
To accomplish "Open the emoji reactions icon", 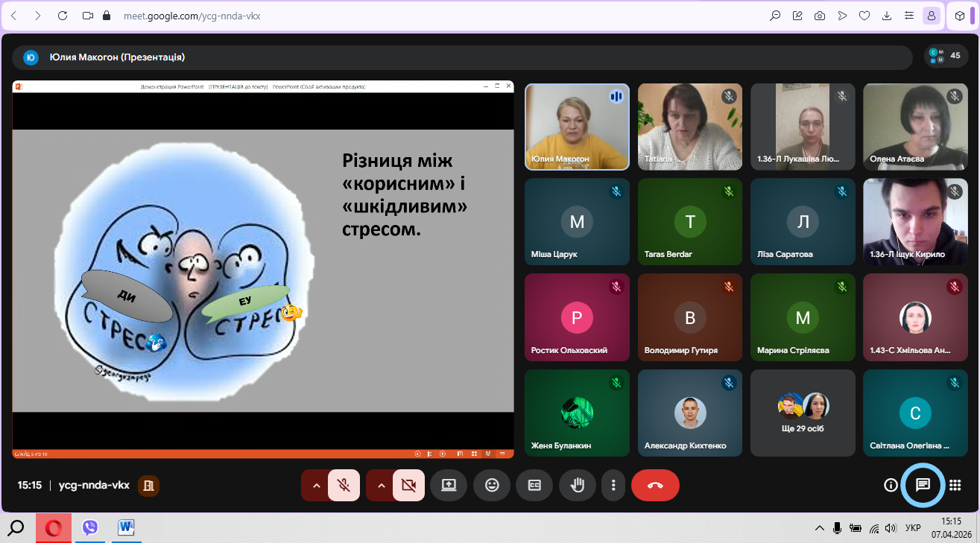I will coord(492,485).
